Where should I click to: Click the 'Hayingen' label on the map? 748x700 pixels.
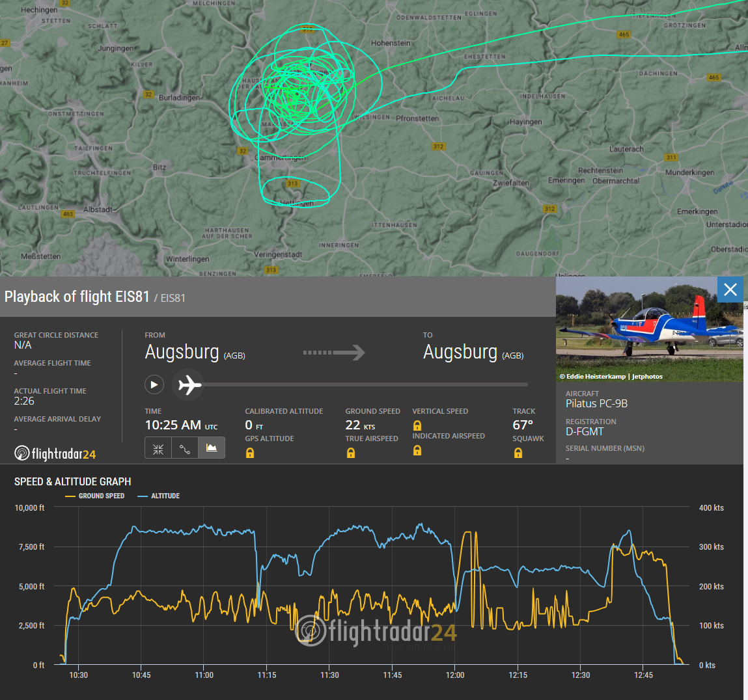click(x=526, y=122)
